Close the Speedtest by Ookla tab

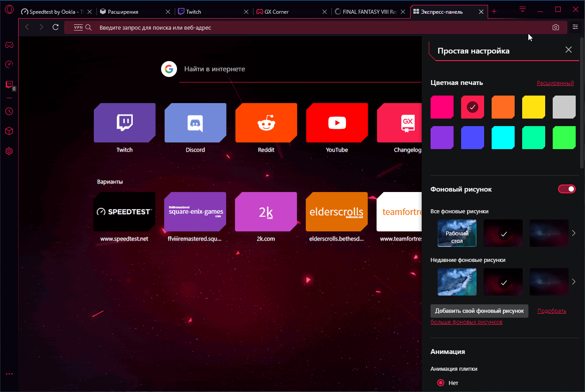[90, 12]
